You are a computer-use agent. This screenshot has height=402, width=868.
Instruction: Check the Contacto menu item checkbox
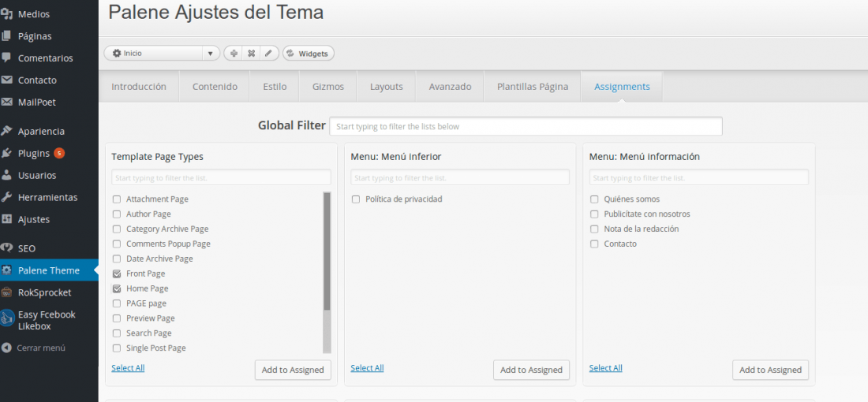(x=594, y=244)
